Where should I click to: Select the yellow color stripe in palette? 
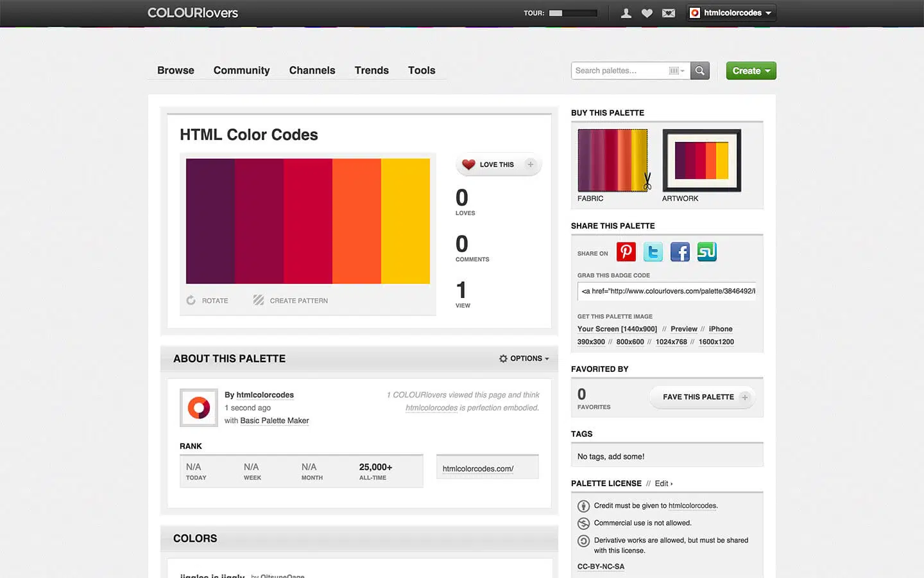[405, 221]
